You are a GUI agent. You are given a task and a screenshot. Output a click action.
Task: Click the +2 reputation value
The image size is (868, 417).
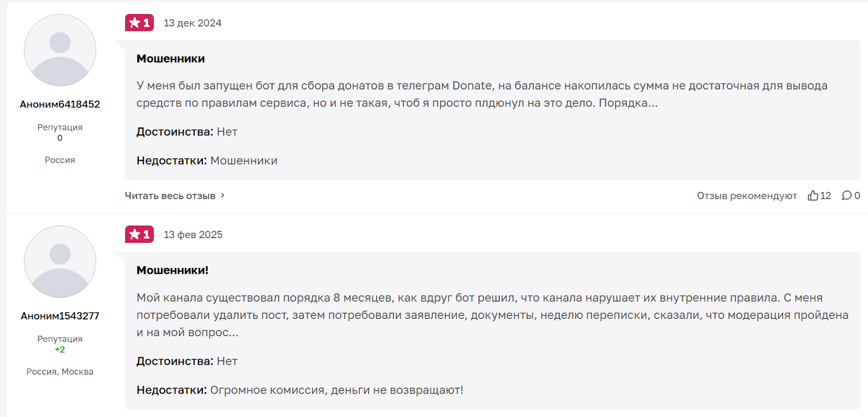(60, 350)
